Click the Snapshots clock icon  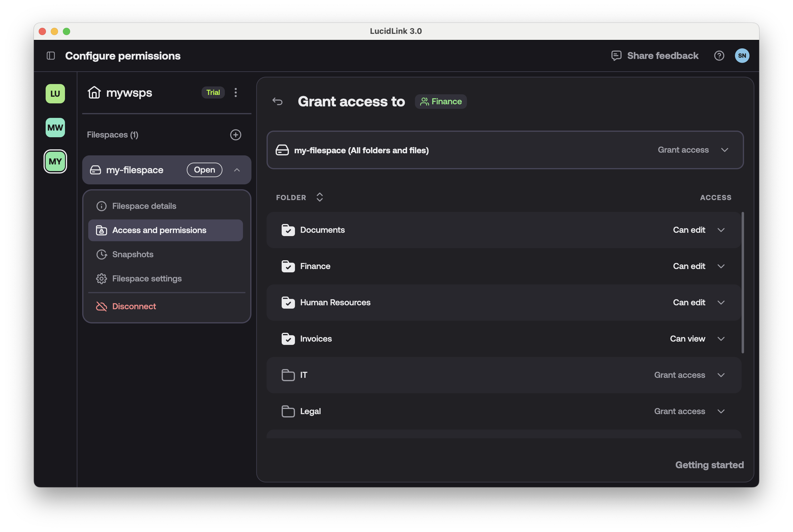102,255
